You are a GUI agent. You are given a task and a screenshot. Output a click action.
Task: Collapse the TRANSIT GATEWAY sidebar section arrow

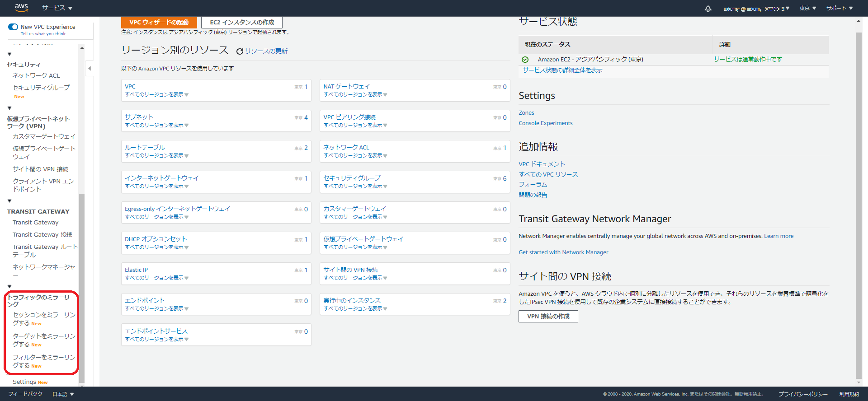coord(9,201)
